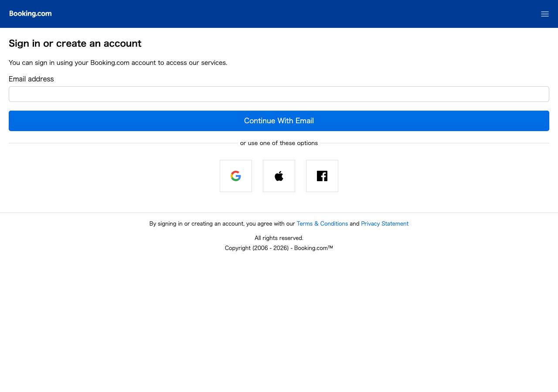Focus the Email address input field

[x=279, y=94]
